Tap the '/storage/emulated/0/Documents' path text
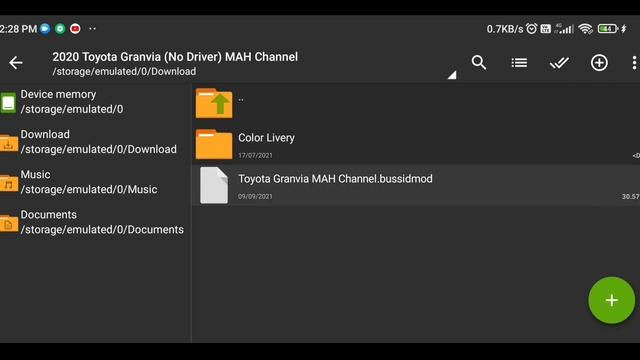The height and width of the screenshot is (360, 640). (x=102, y=229)
